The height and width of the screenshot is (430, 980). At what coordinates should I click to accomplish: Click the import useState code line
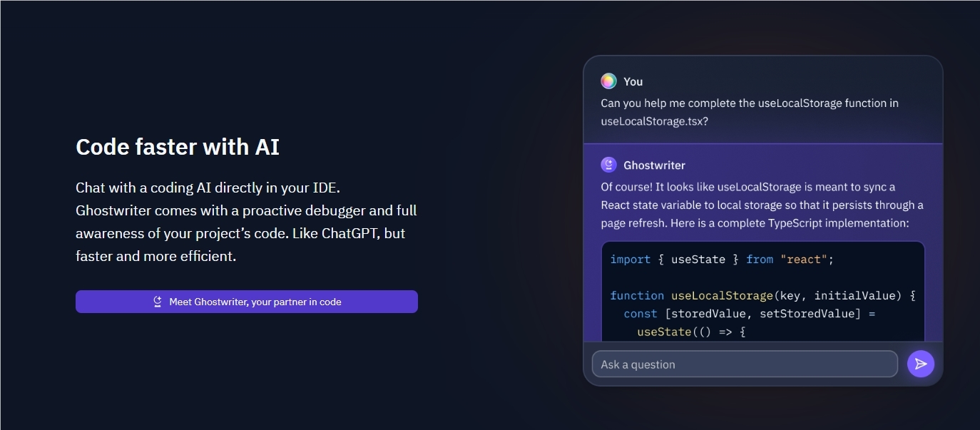pyautogui.click(x=721, y=260)
